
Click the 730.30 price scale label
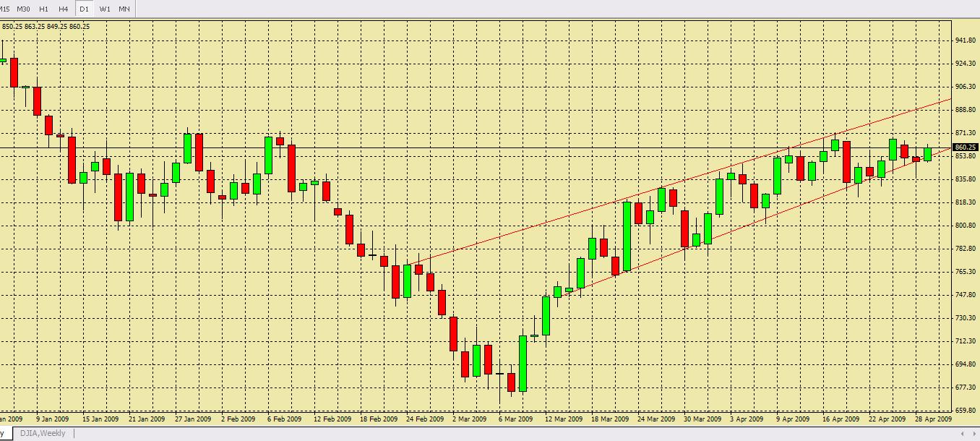point(966,318)
